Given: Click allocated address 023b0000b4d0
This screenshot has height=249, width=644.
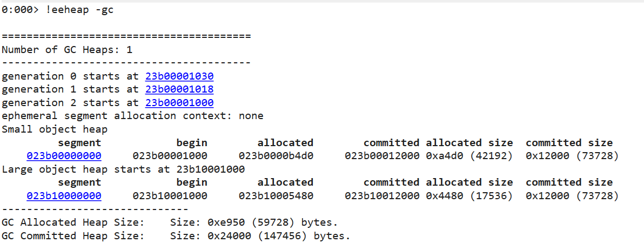Looking at the screenshot, I should point(276,156).
